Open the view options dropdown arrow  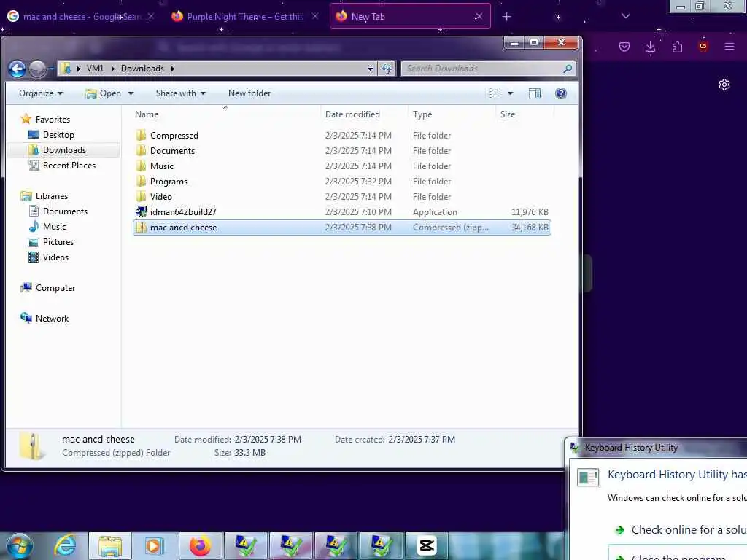510,93
